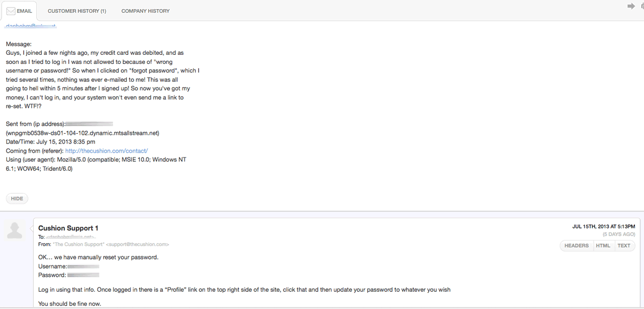Viewport: 644px width, 309px height.
Task: Switch reply view to HTML
Action: point(603,246)
